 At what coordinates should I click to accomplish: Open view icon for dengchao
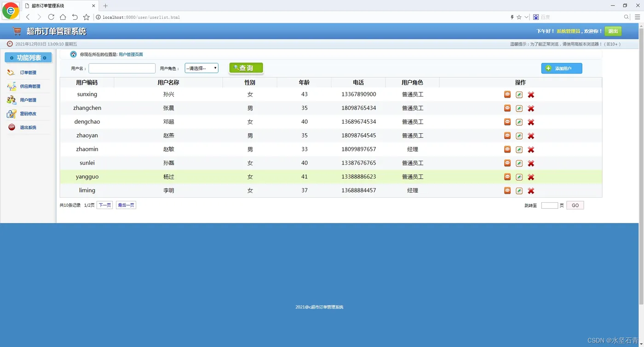pyautogui.click(x=507, y=122)
